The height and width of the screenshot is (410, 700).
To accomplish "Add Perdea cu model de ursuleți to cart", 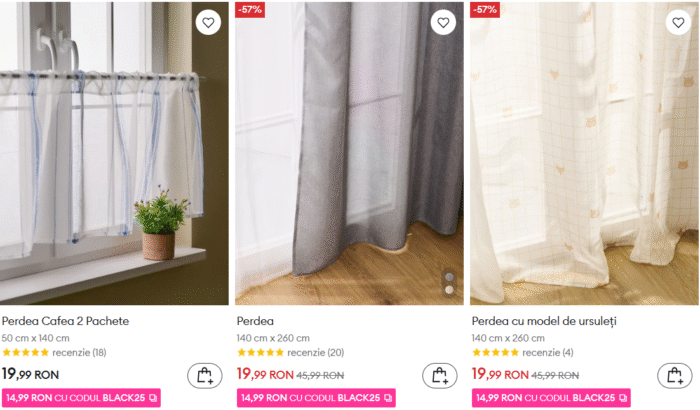I will 675,376.
